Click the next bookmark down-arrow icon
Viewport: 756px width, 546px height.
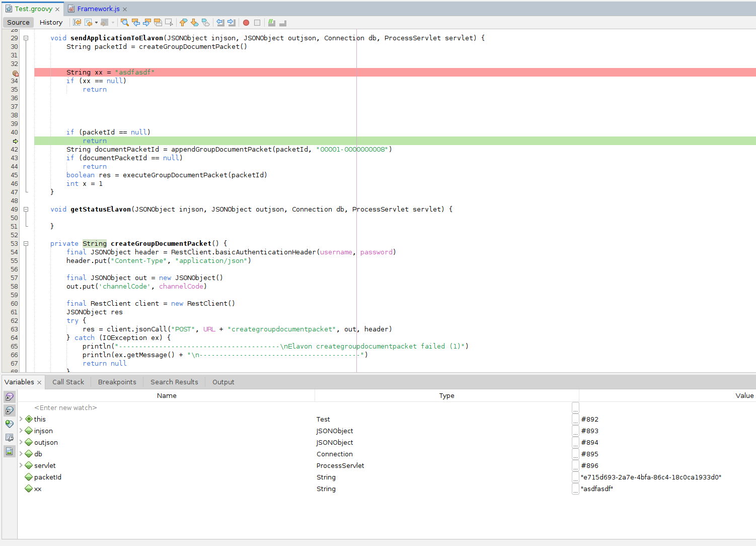[195, 22]
